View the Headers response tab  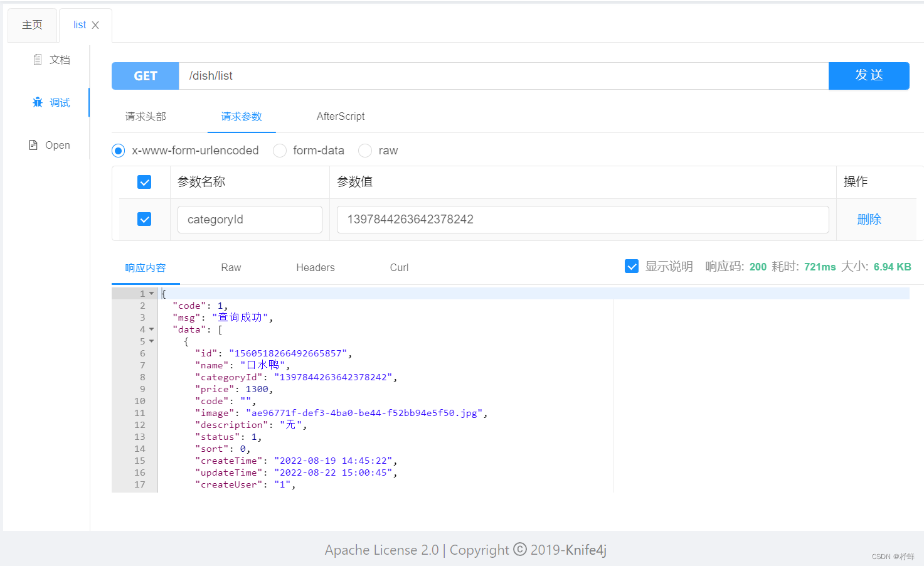[316, 268]
